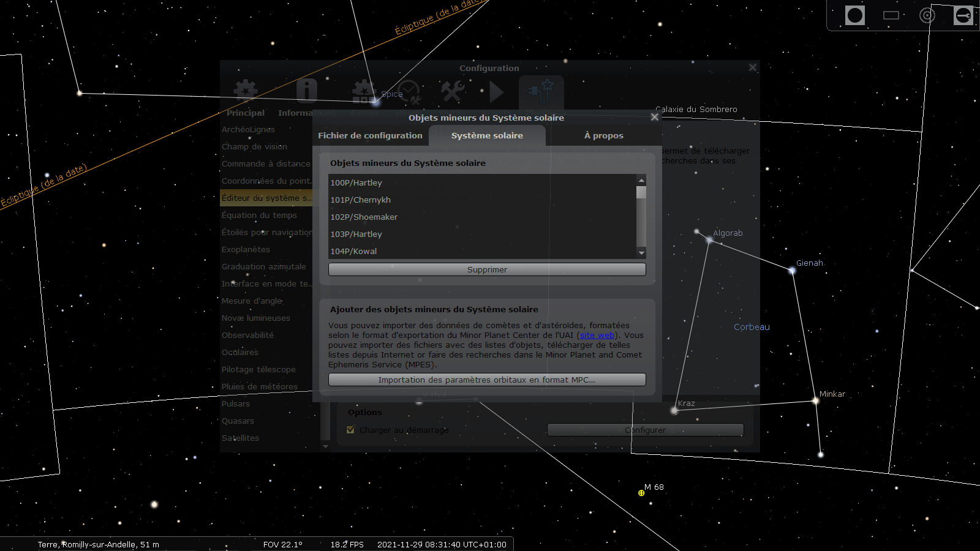Open the Principal gear icon in Configuration
980x551 pixels.
(x=245, y=92)
